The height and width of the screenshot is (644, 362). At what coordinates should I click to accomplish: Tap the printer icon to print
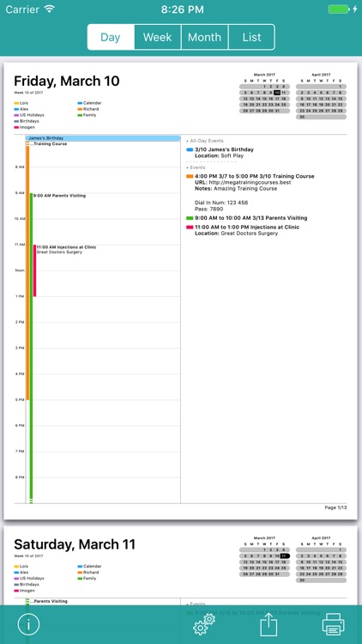[334, 624]
